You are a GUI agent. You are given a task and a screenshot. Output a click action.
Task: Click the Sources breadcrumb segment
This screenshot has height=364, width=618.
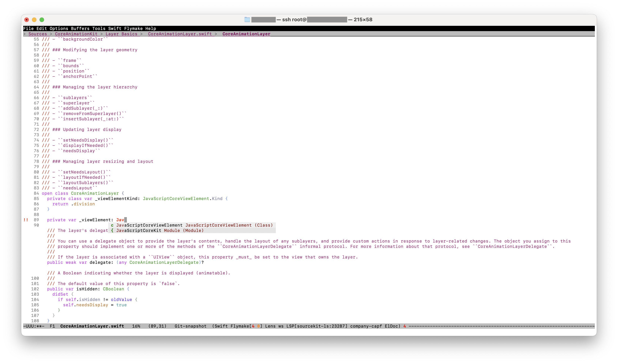(x=38, y=34)
